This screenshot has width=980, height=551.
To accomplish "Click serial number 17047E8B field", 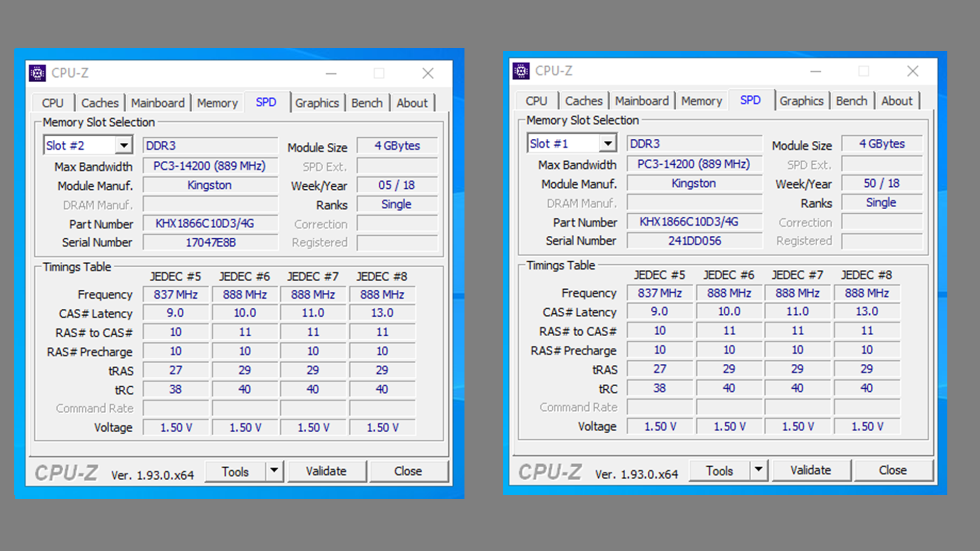I will pos(210,242).
